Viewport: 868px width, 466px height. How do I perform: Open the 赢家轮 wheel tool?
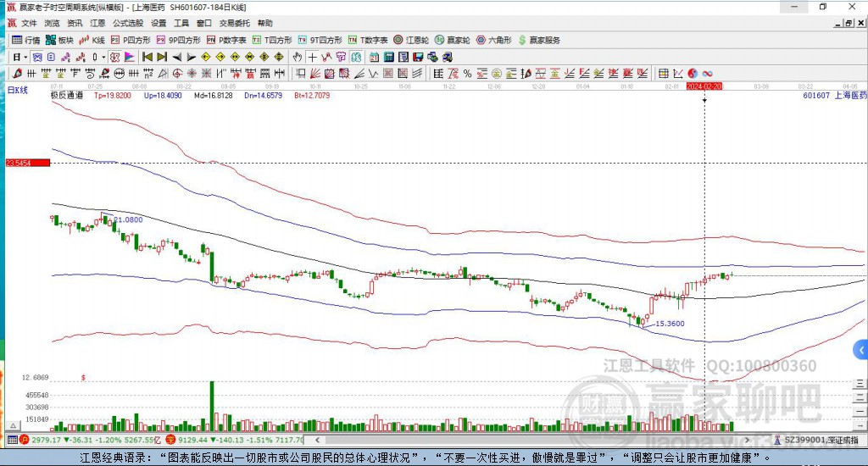[453, 40]
